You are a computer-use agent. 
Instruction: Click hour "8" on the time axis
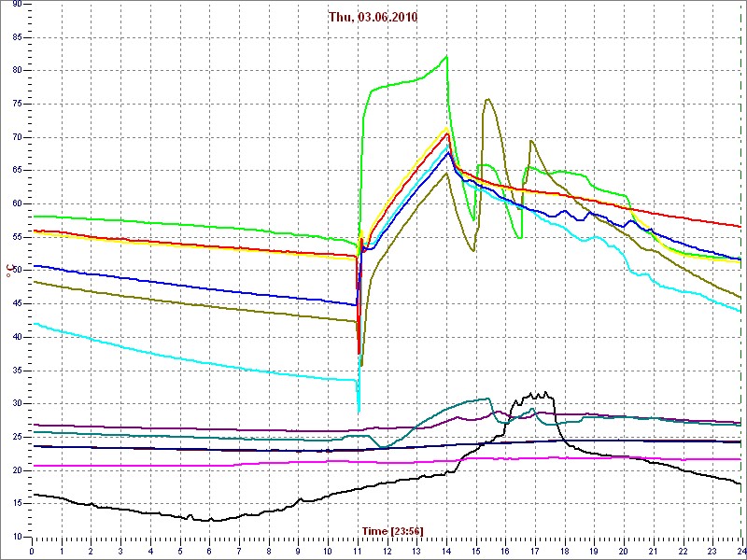(268, 552)
